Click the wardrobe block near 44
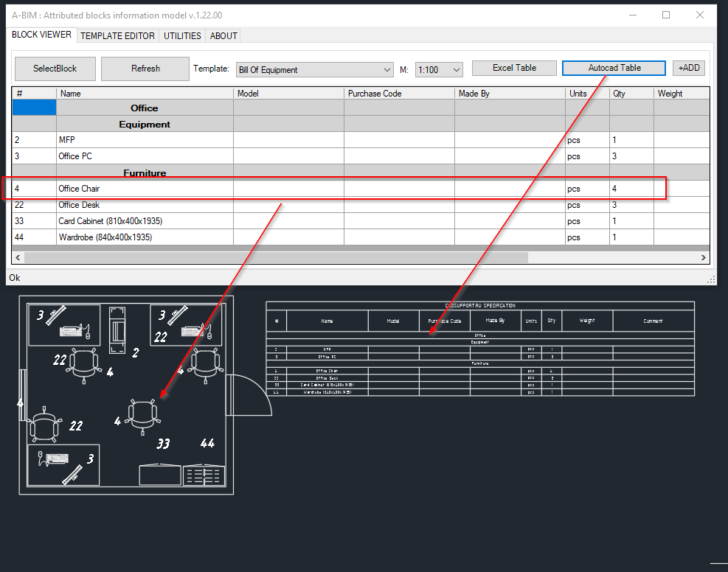728x572 pixels. click(x=204, y=475)
